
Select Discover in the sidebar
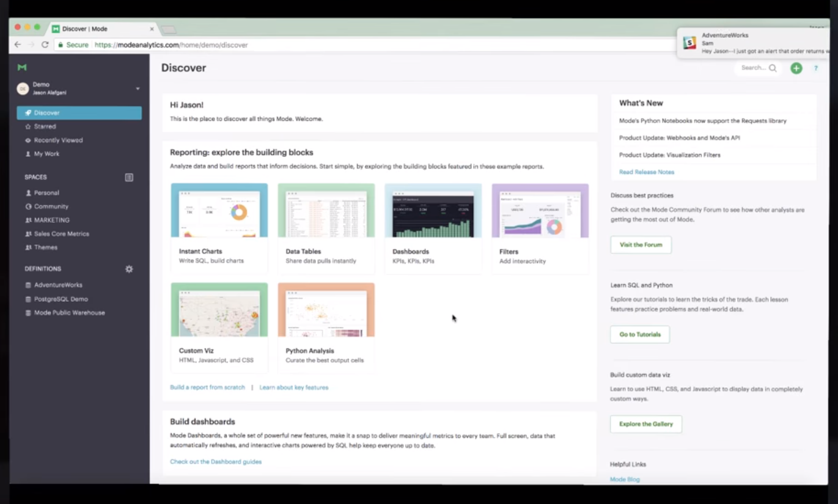(x=79, y=112)
